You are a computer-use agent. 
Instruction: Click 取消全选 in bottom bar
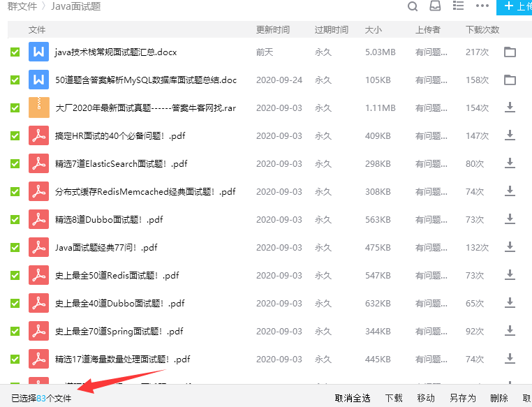(353, 398)
